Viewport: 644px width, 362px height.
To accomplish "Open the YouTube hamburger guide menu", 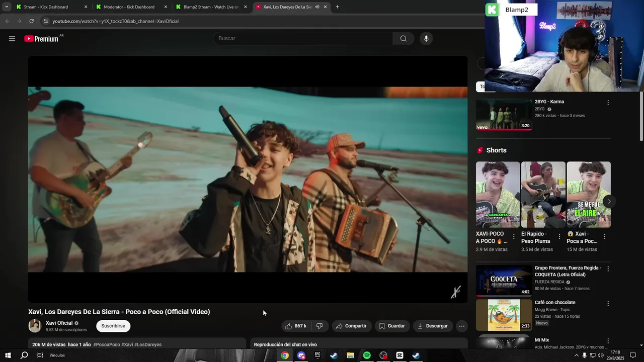I will point(12,39).
